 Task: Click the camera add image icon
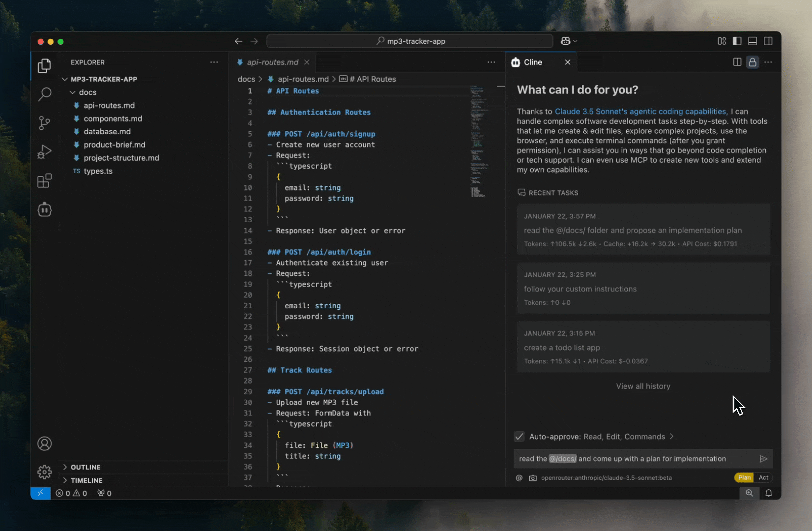[533, 478]
